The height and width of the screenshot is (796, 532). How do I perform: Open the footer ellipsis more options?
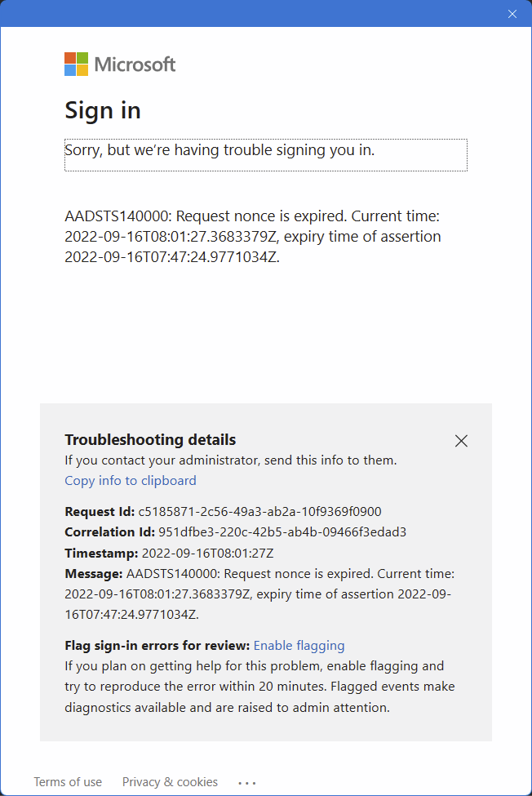pyautogui.click(x=247, y=782)
